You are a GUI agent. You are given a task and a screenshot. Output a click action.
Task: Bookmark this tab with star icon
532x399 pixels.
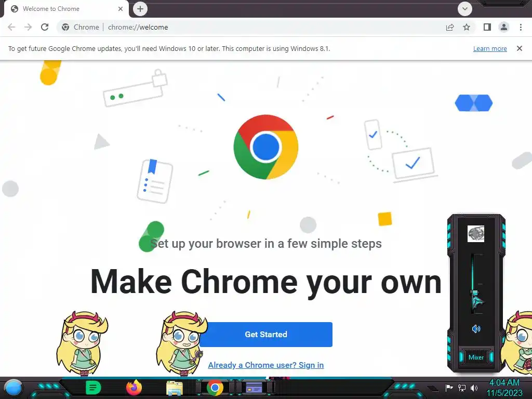click(x=467, y=27)
